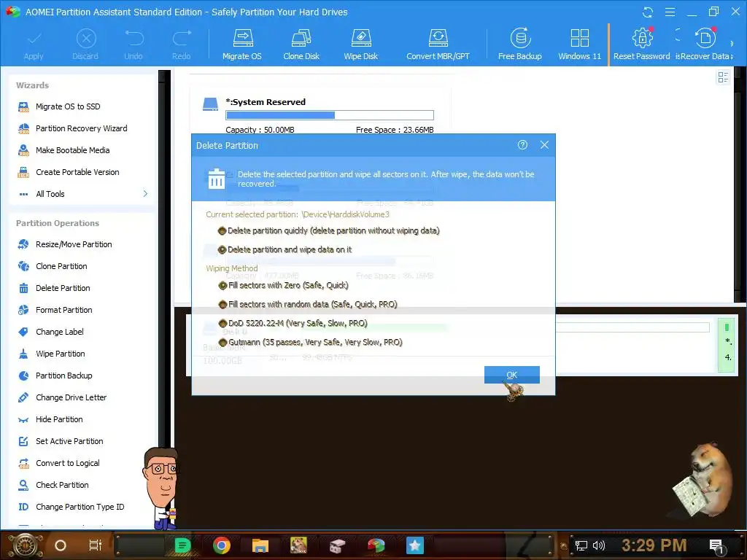Image resolution: width=747 pixels, height=560 pixels.
Task: Toggle the partition view layout icon
Action: coord(723,77)
